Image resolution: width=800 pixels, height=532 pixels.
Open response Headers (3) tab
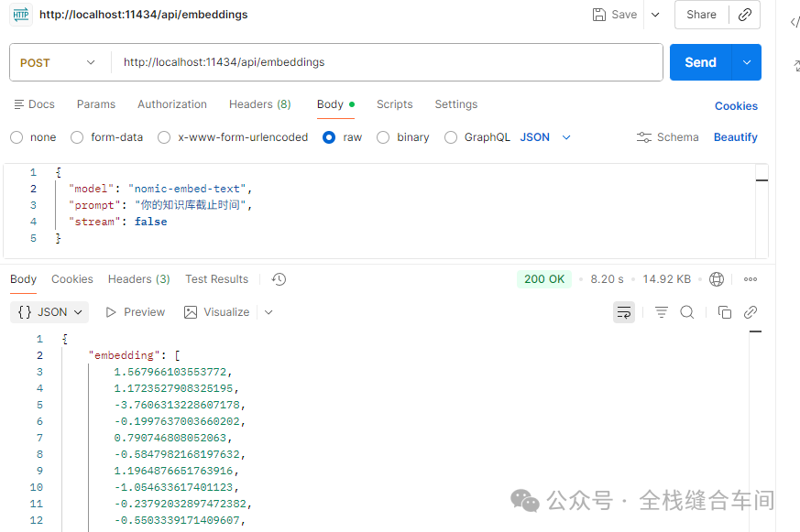(x=138, y=279)
